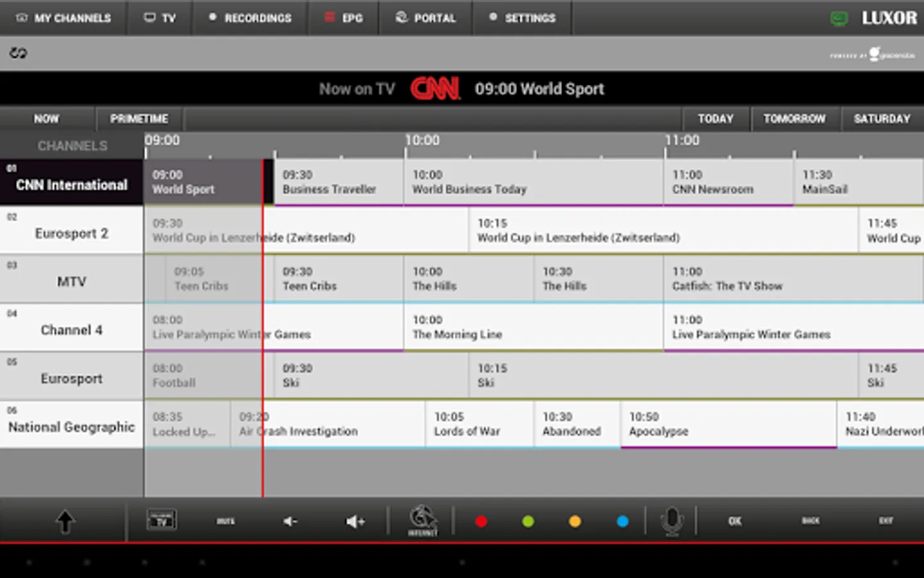Screen dimensions: 924x578
Task: Select 10:15 World Cup in Lenzerheide program
Action: click(x=664, y=231)
